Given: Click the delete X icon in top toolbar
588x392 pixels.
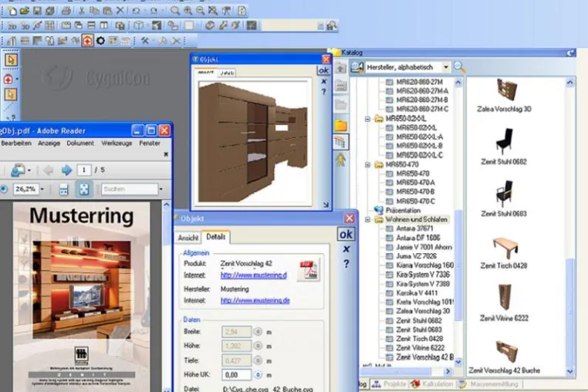Looking at the screenshot, I should click(x=120, y=11).
